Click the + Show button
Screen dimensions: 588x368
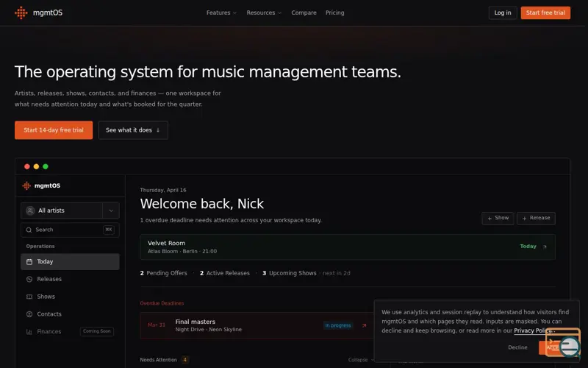pos(498,218)
